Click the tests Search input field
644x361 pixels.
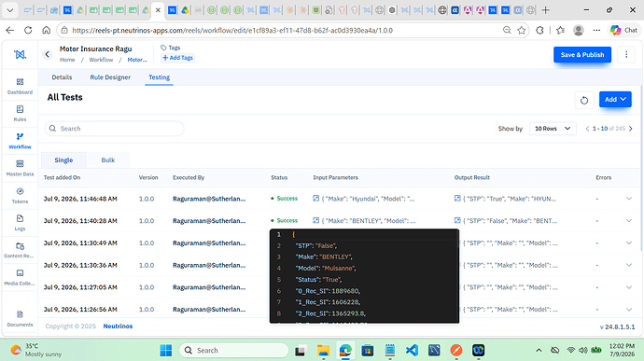[x=114, y=129]
